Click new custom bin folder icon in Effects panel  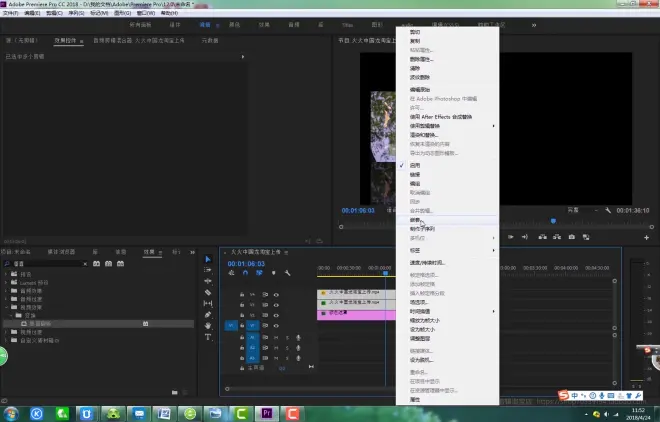[x=175, y=393]
